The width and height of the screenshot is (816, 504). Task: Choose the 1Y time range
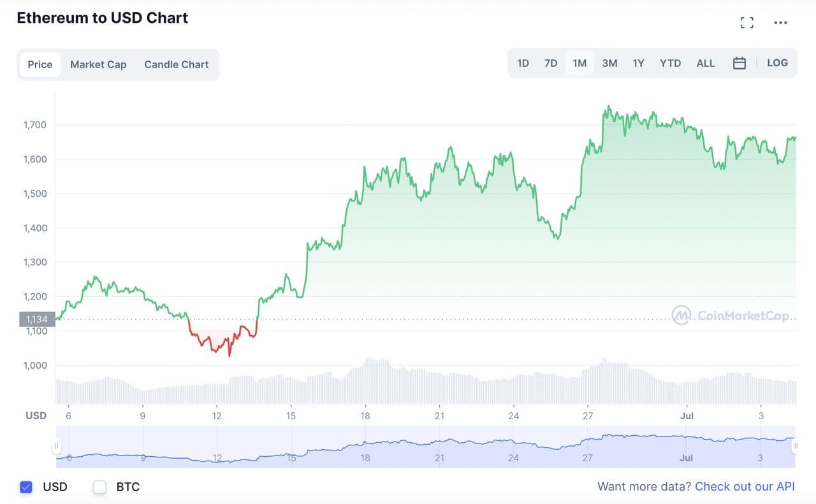pyautogui.click(x=638, y=63)
